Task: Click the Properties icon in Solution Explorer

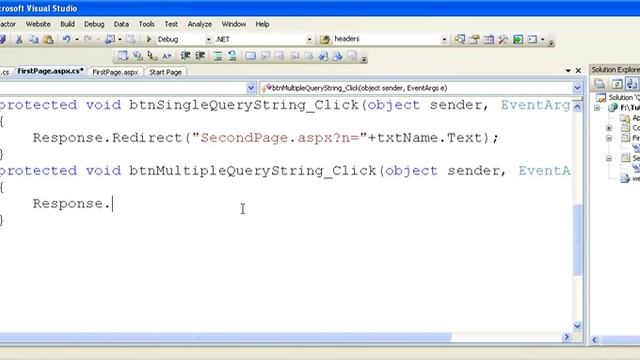Action: 599,84
